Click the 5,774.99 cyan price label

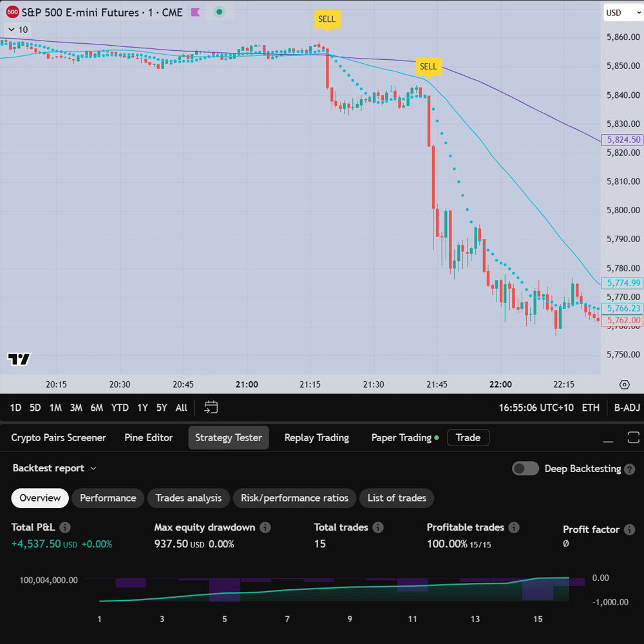point(622,283)
